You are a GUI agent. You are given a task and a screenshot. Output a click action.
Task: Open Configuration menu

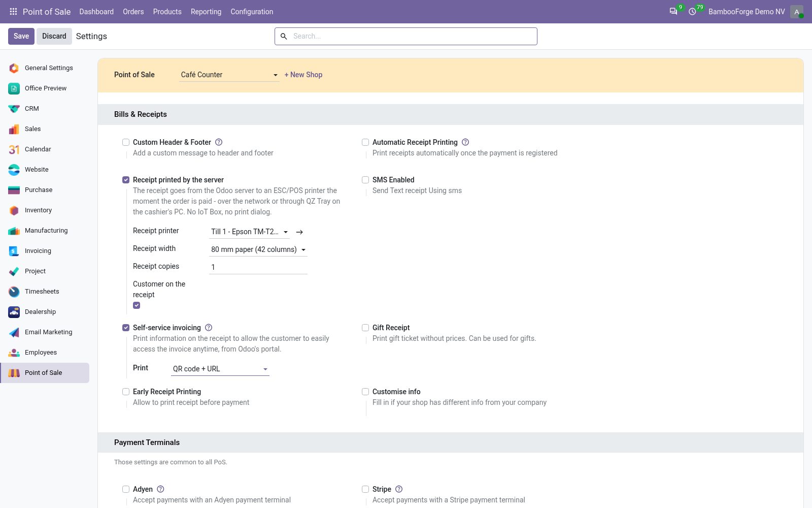(x=252, y=12)
